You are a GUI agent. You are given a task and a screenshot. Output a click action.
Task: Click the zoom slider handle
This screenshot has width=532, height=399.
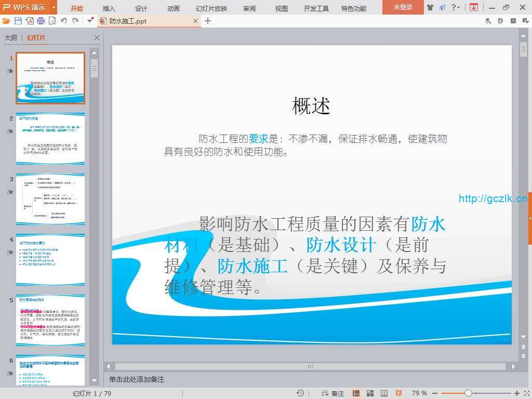pyautogui.click(x=468, y=393)
